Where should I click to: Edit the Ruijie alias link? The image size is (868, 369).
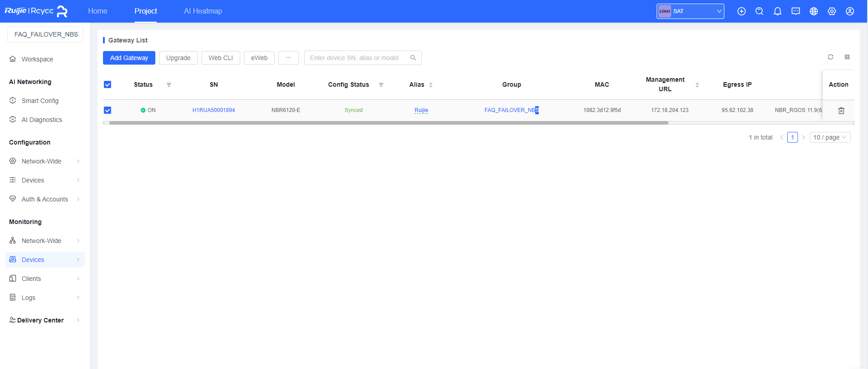[x=421, y=110]
